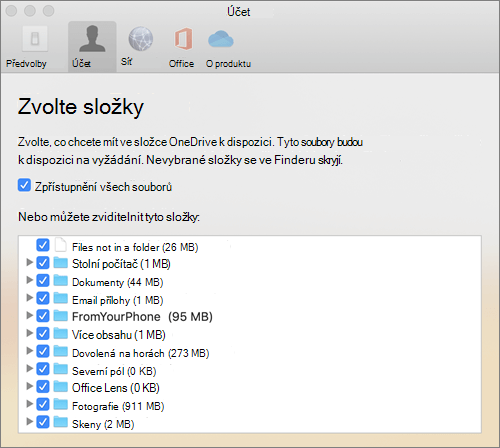Viewport: 500px width, 448px height.
Task: Select row text "Files not in a folder (26 MB)"
Action: coord(135,247)
